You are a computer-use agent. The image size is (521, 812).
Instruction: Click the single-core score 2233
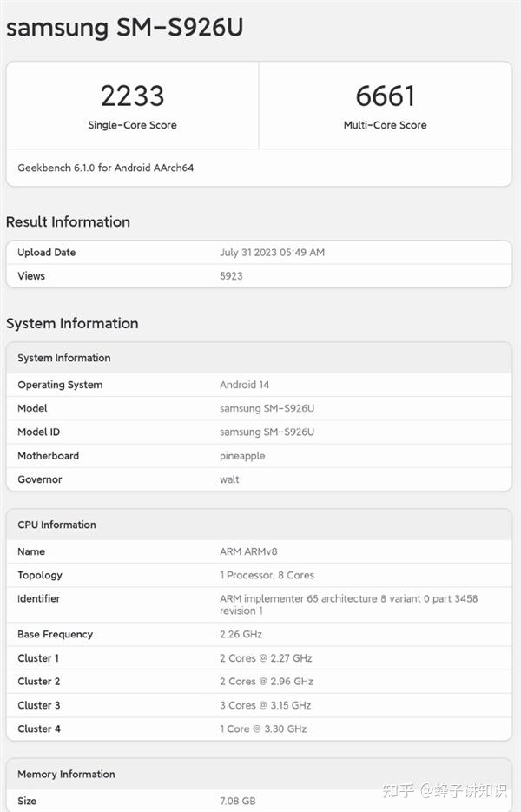[x=132, y=96]
